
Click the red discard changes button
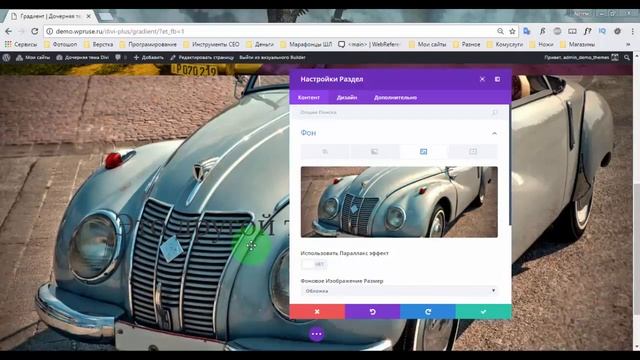point(317,311)
